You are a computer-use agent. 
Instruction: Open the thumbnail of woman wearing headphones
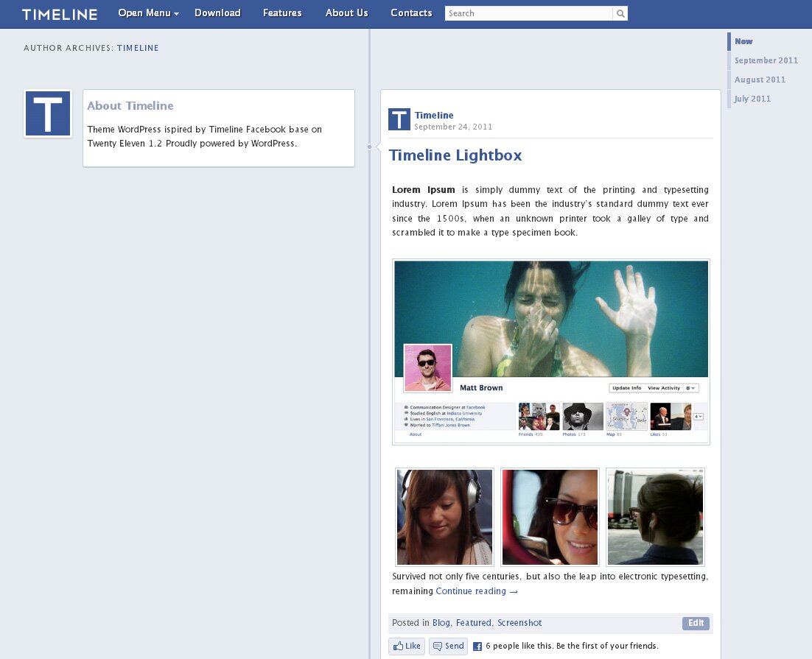click(x=444, y=517)
